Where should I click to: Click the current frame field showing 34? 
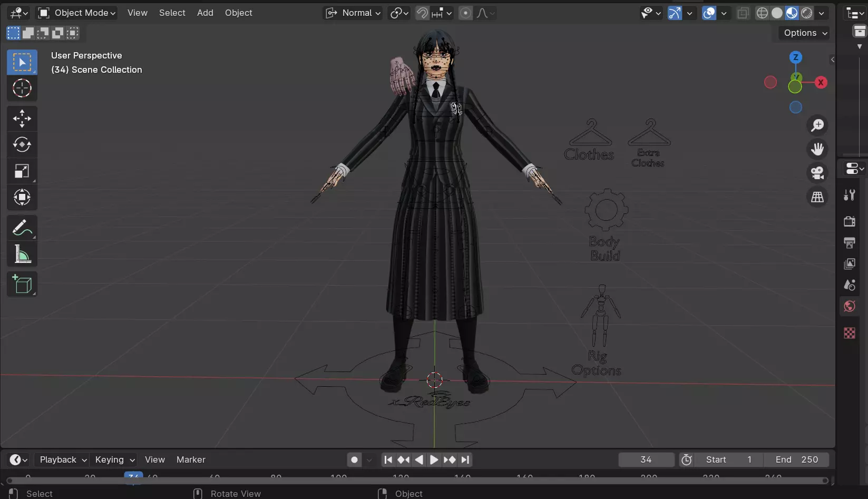pyautogui.click(x=646, y=459)
